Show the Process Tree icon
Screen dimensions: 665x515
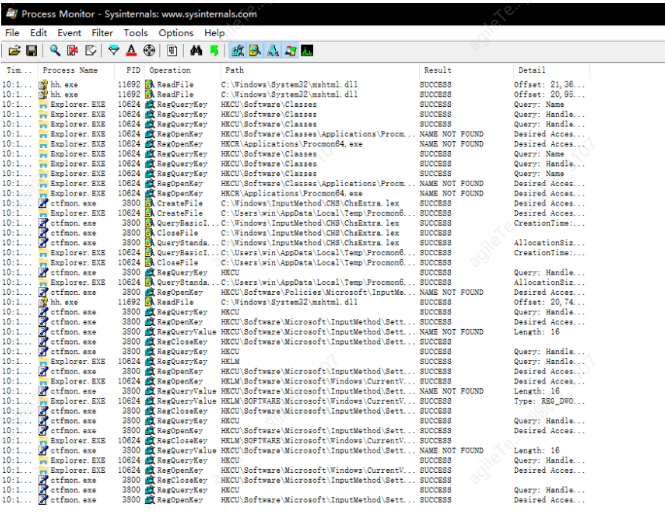(172, 50)
